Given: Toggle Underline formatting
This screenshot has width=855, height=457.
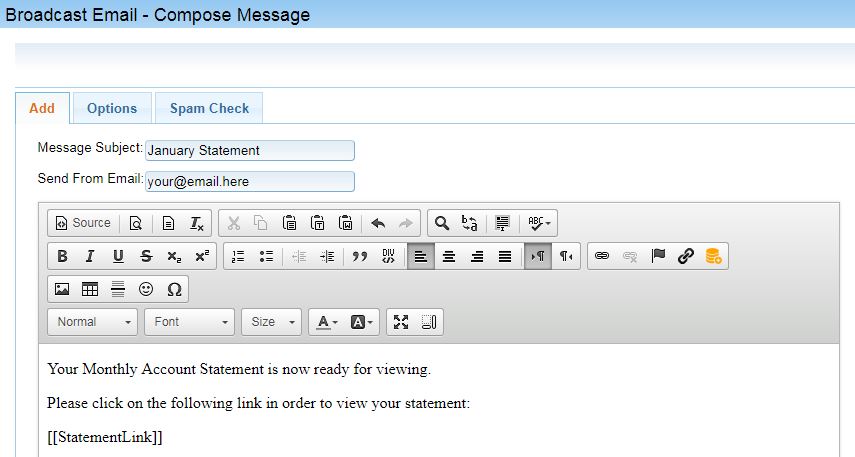Looking at the screenshot, I should pyautogui.click(x=118, y=256).
